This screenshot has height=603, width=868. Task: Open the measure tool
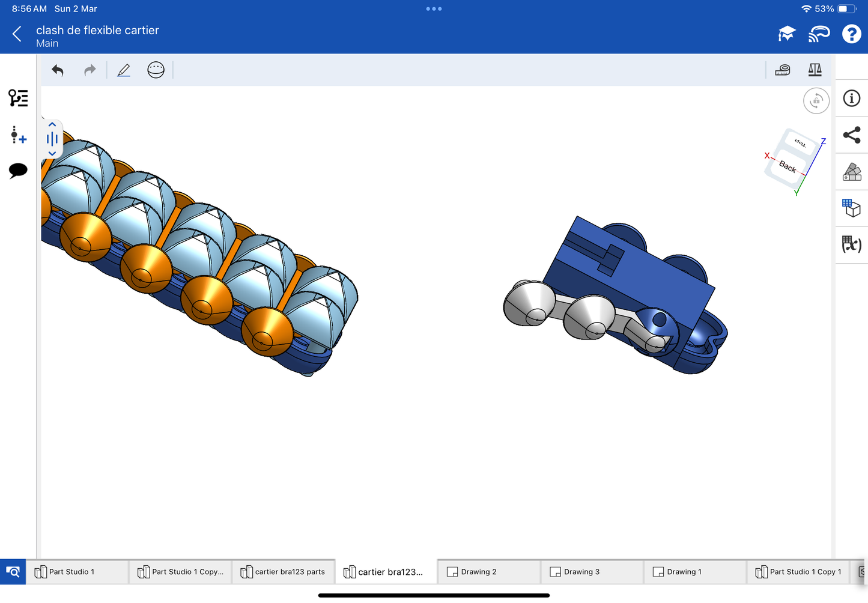point(782,70)
